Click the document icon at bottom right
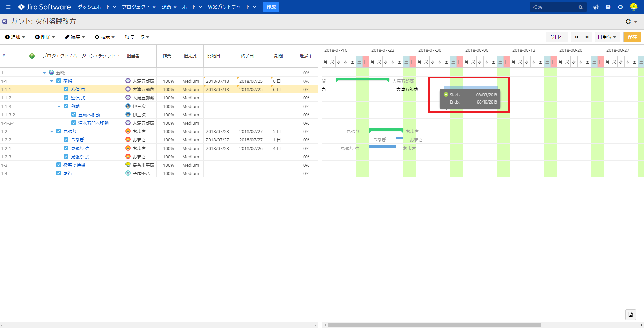This screenshot has width=644, height=328. point(631,314)
